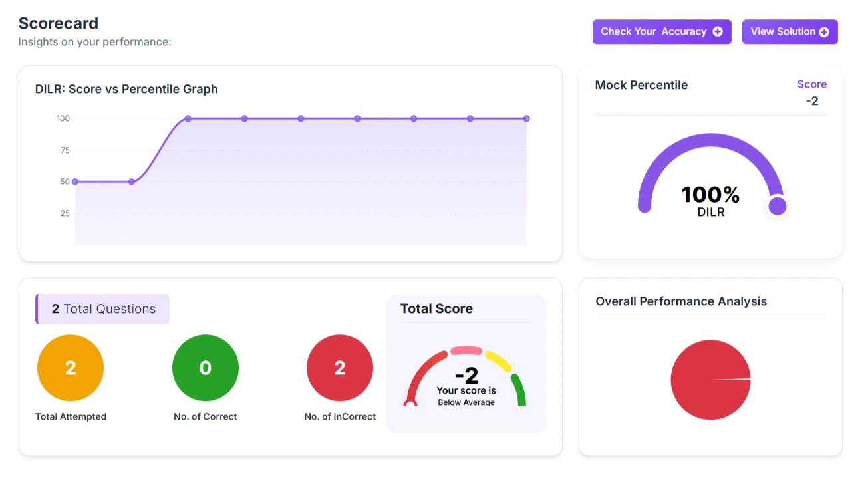This screenshot has height=488, width=868.
Task: Click the Total Score gauge needle marker
Action: pos(410,402)
